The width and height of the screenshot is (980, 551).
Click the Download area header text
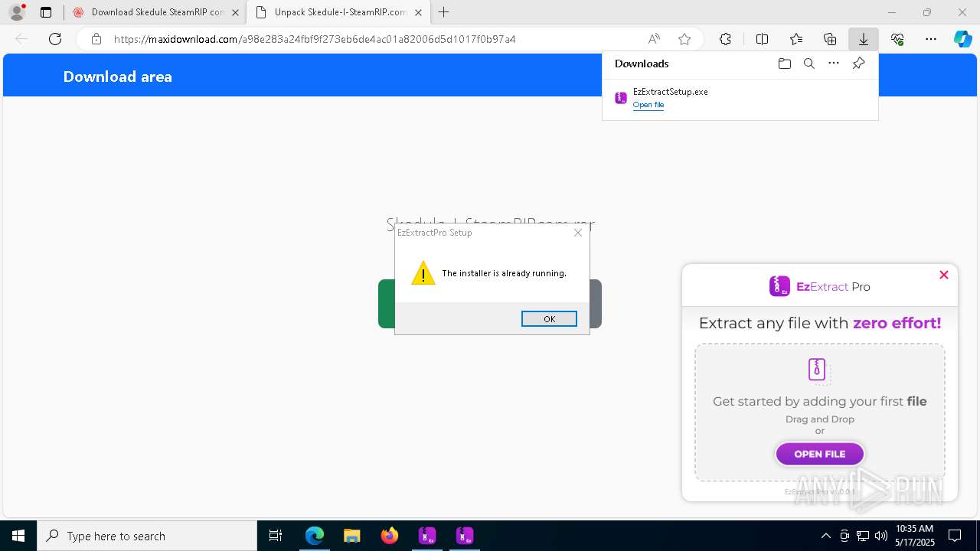[117, 77]
